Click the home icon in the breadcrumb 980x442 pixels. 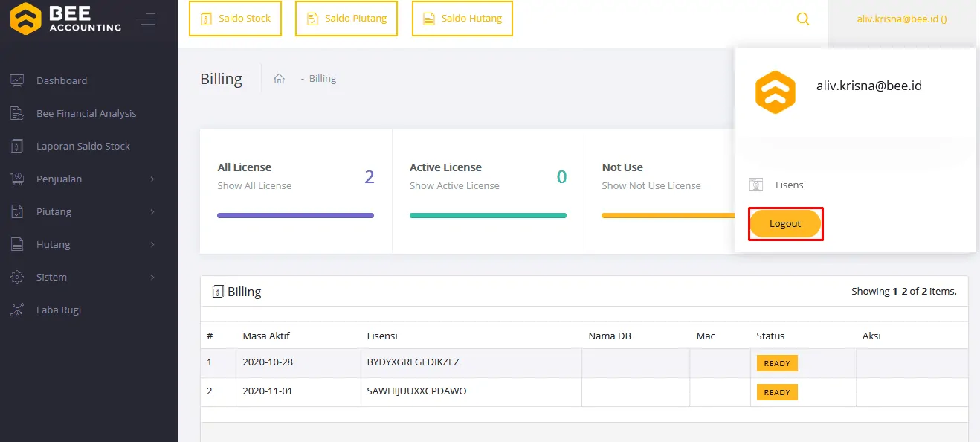(279, 77)
